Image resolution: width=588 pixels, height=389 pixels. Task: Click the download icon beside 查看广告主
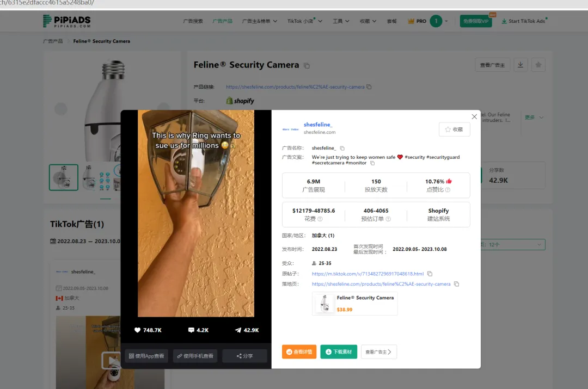click(x=520, y=65)
